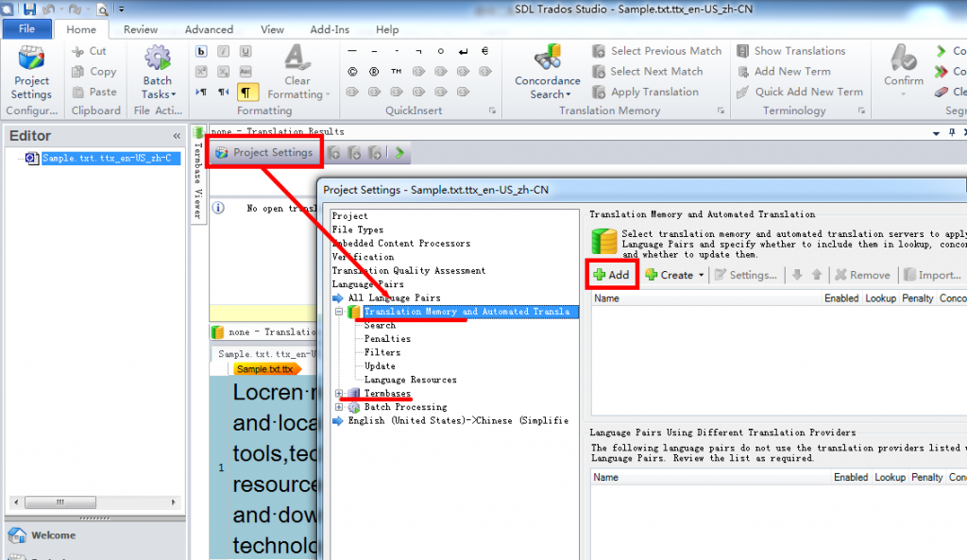Expand the Termbases tree node
Image resolution: width=967 pixels, height=560 pixels.
340,393
